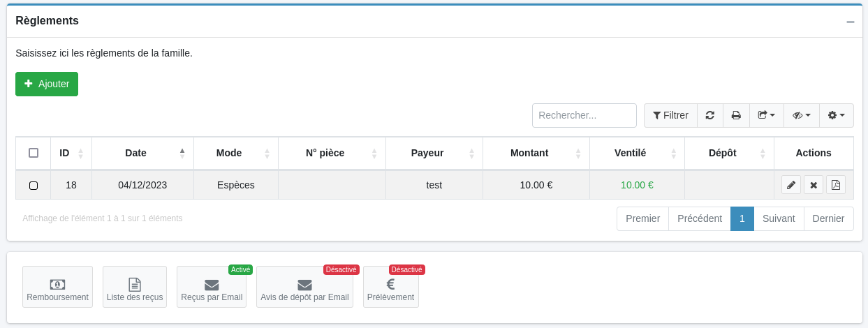Toggle the select-all checkbox in table header
Screen dimensions: 868x328
pyautogui.click(x=34, y=153)
